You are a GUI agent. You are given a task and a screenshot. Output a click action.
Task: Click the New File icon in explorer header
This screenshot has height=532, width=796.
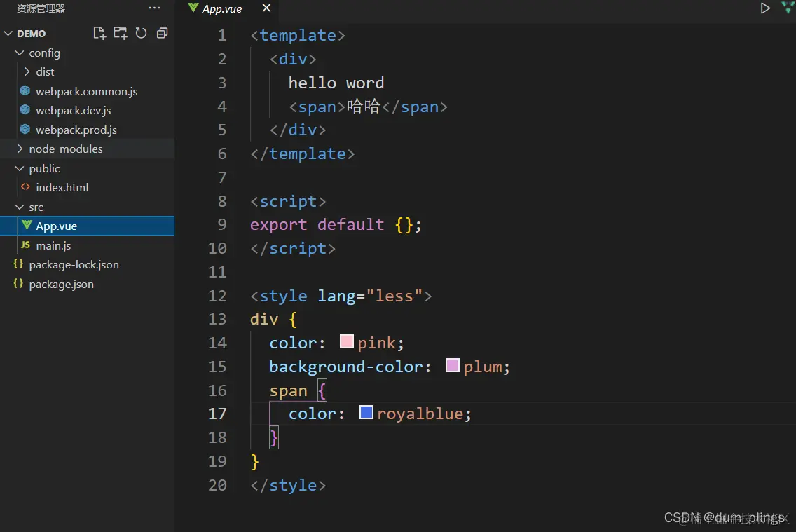pyautogui.click(x=99, y=33)
